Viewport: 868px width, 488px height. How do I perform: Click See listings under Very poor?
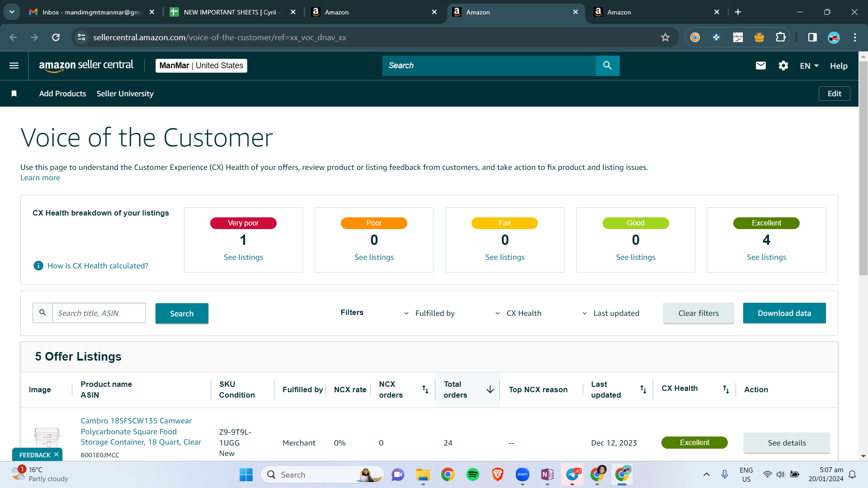tap(243, 257)
